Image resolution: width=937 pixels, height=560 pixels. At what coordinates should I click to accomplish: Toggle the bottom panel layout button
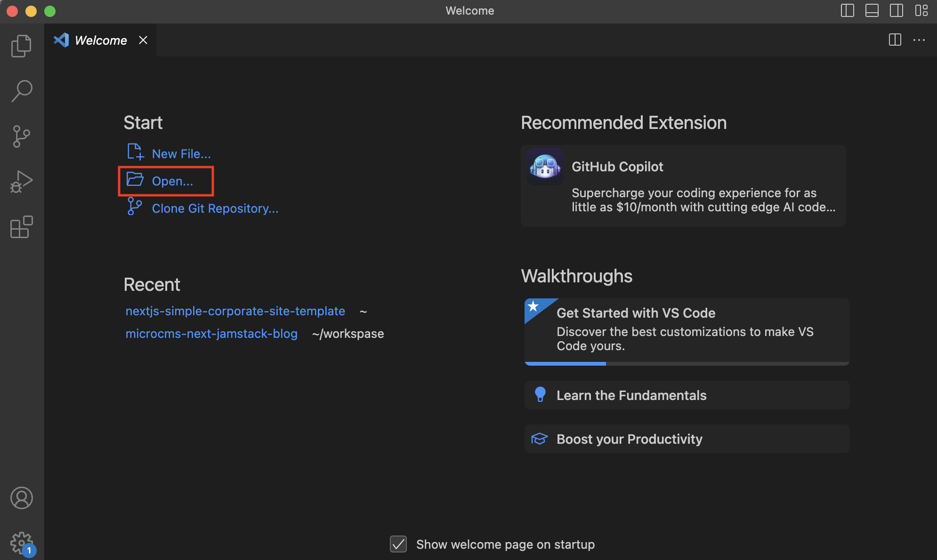[x=872, y=10]
